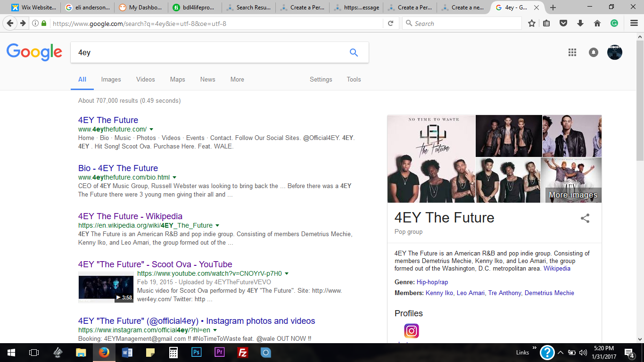
Task: Click the Firefox home icon
Action: point(597,24)
